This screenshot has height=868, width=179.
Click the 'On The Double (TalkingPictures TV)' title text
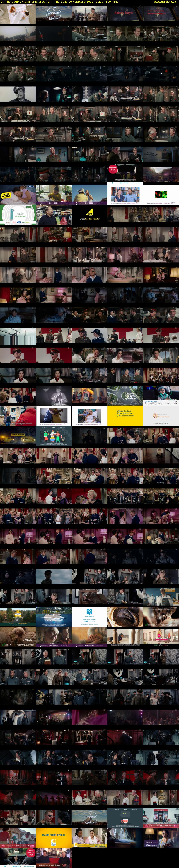tap(26, 2)
